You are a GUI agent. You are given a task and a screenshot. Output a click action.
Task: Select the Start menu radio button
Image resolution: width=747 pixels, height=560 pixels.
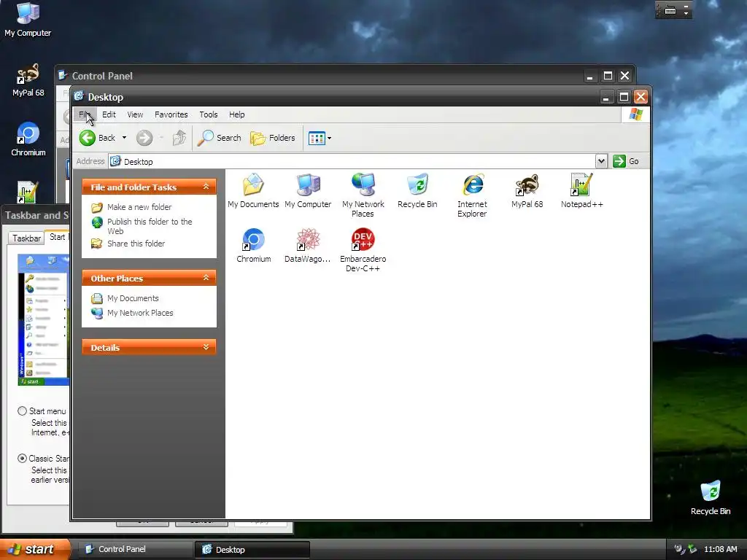pos(22,411)
